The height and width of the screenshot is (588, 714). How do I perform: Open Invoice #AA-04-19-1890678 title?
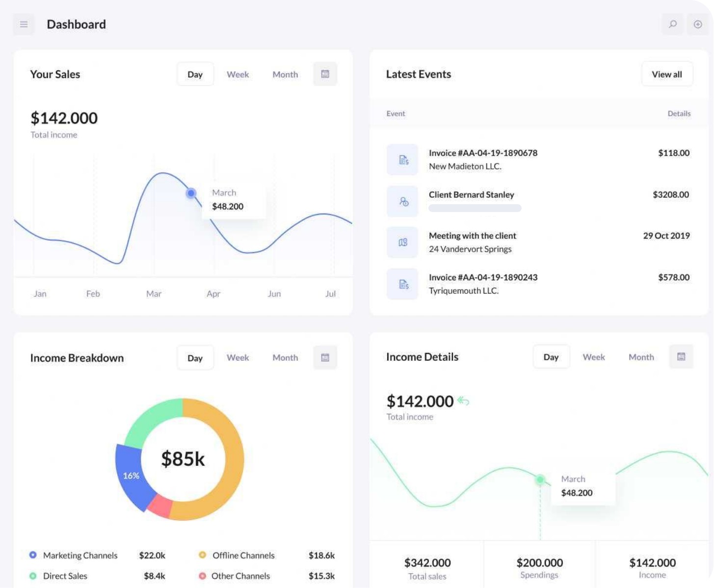click(483, 153)
